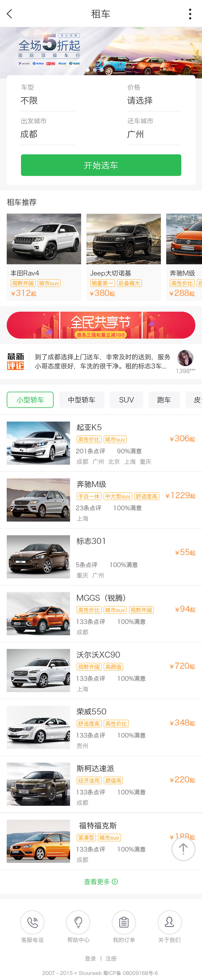Open the car type selector showing 不限
This screenshot has height=980, width=202.
(x=48, y=101)
